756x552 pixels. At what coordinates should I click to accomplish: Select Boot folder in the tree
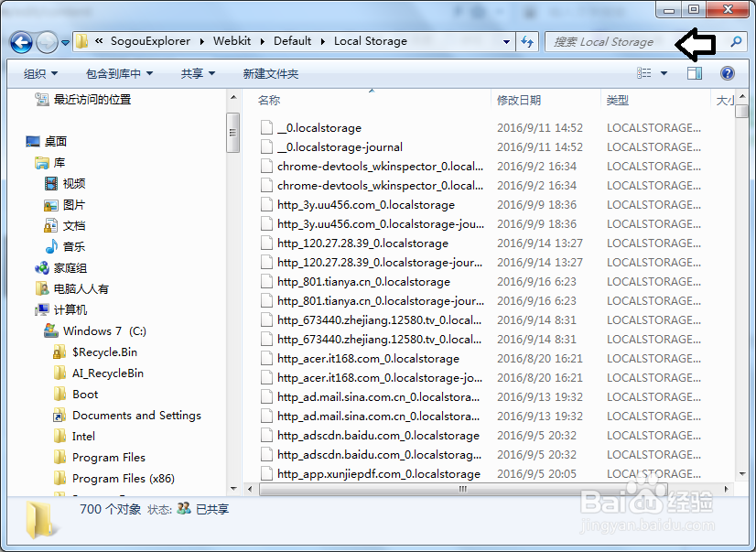pos(85,395)
